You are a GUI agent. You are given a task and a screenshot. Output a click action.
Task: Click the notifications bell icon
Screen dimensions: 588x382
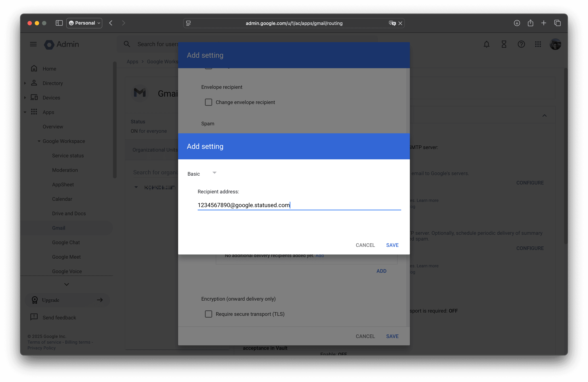point(486,44)
